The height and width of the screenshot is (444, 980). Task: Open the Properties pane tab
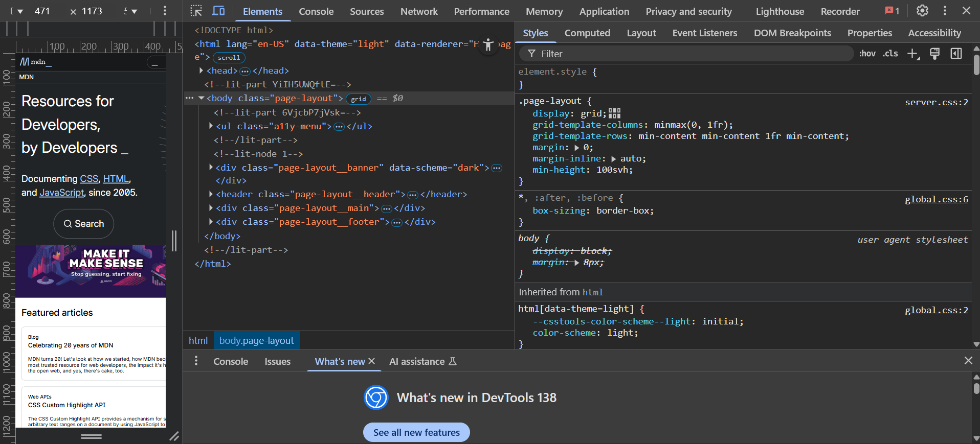(870, 33)
